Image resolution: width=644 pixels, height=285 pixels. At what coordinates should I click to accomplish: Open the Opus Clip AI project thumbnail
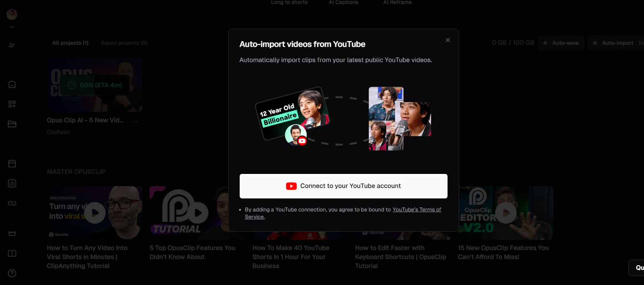click(x=95, y=85)
